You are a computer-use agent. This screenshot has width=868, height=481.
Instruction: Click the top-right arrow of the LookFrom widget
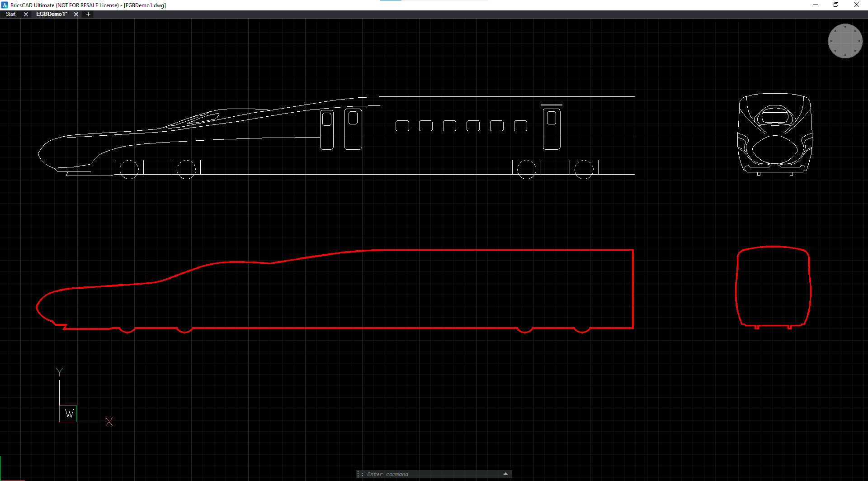855,31
